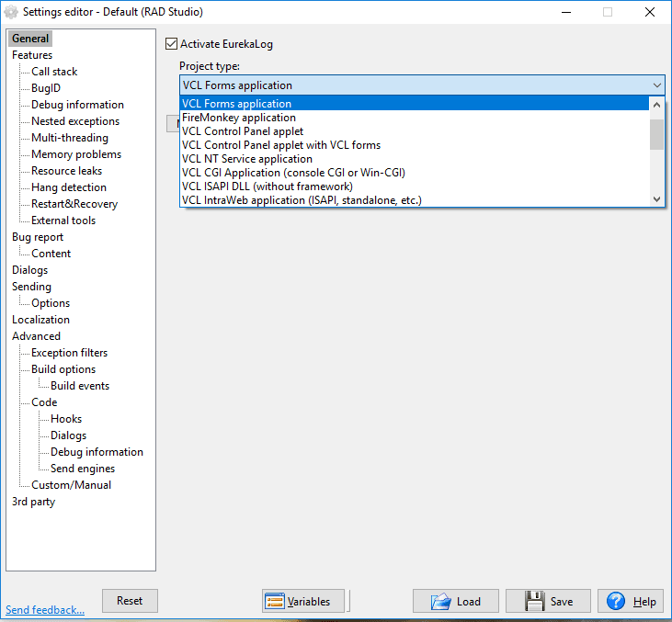Select the Send engines tree item

83,469
